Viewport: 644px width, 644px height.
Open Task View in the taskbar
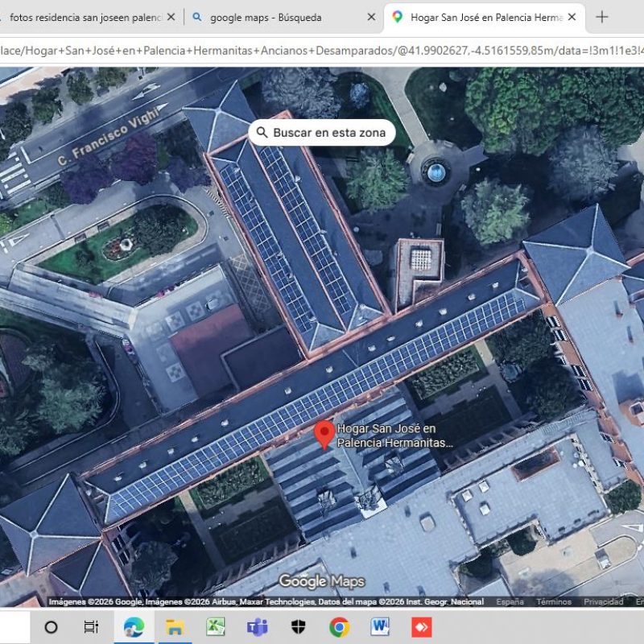[x=91, y=627]
